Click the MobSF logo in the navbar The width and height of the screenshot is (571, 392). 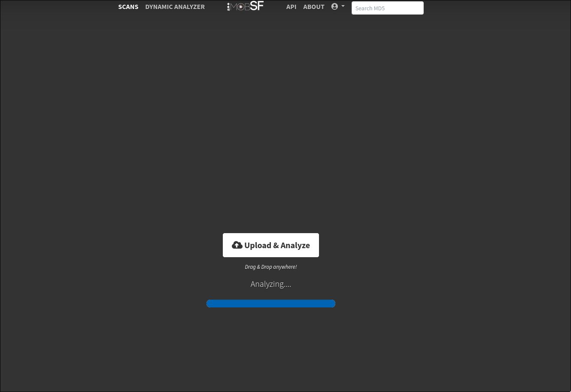[245, 6]
